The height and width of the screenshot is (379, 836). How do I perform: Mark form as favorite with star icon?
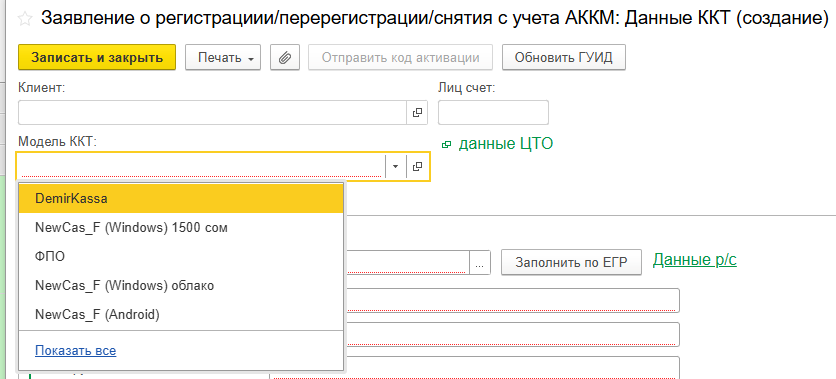point(25,20)
